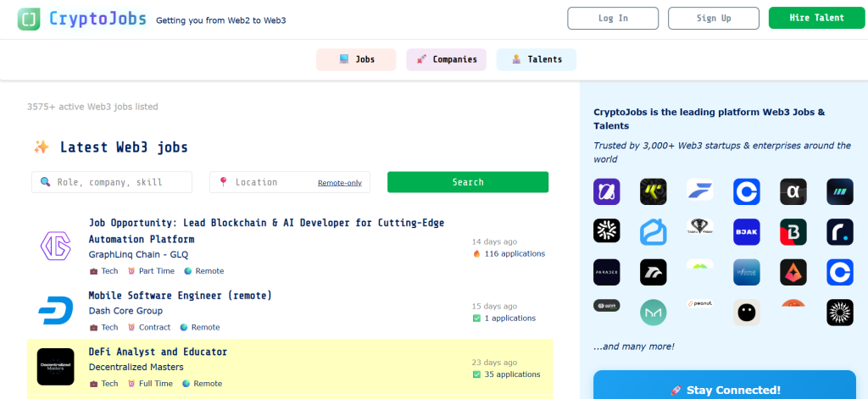Viewport: 868px width, 399px height.
Task: Click the Log In button
Action: (x=613, y=19)
